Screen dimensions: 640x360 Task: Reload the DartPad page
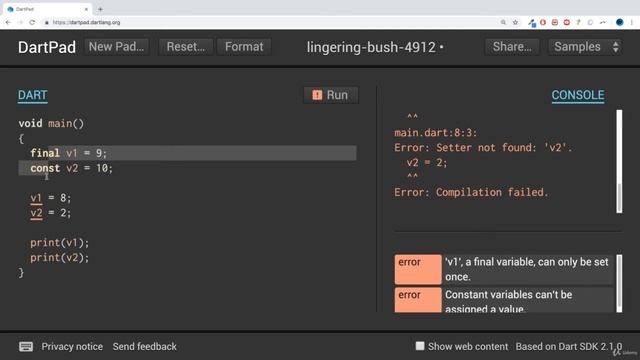coord(32,22)
